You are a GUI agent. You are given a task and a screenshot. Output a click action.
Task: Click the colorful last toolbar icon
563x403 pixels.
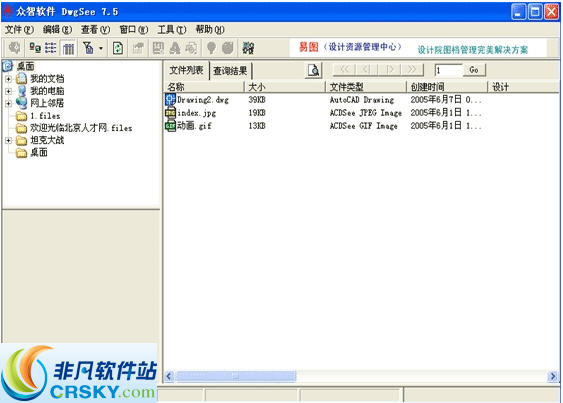(x=248, y=48)
